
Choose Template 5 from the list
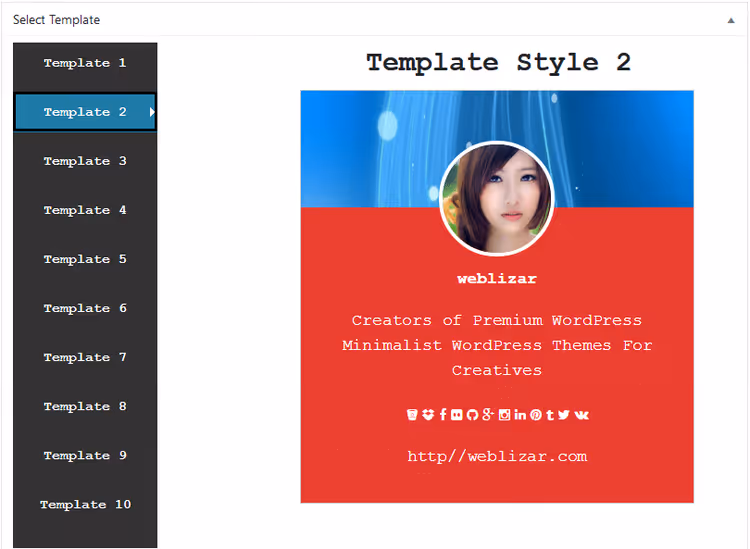click(85, 259)
